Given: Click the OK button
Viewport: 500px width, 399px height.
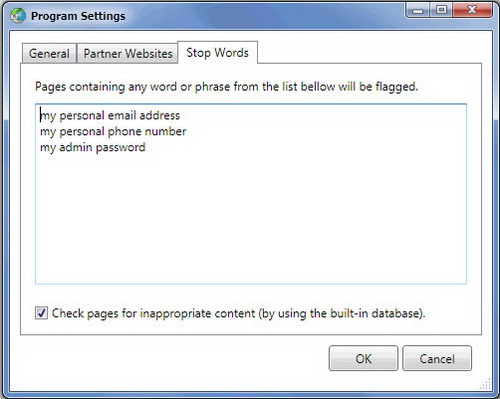Looking at the screenshot, I should [363, 358].
